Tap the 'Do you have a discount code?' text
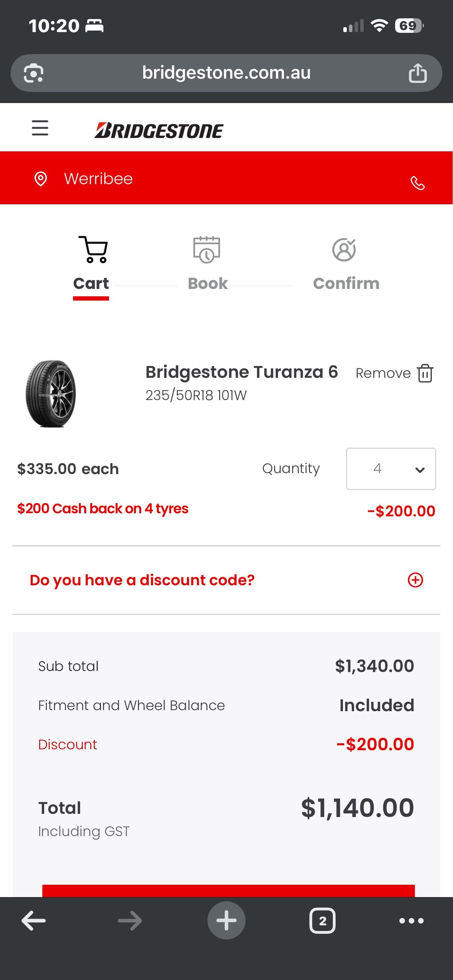The height and width of the screenshot is (980, 453). [x=142, y=580]
